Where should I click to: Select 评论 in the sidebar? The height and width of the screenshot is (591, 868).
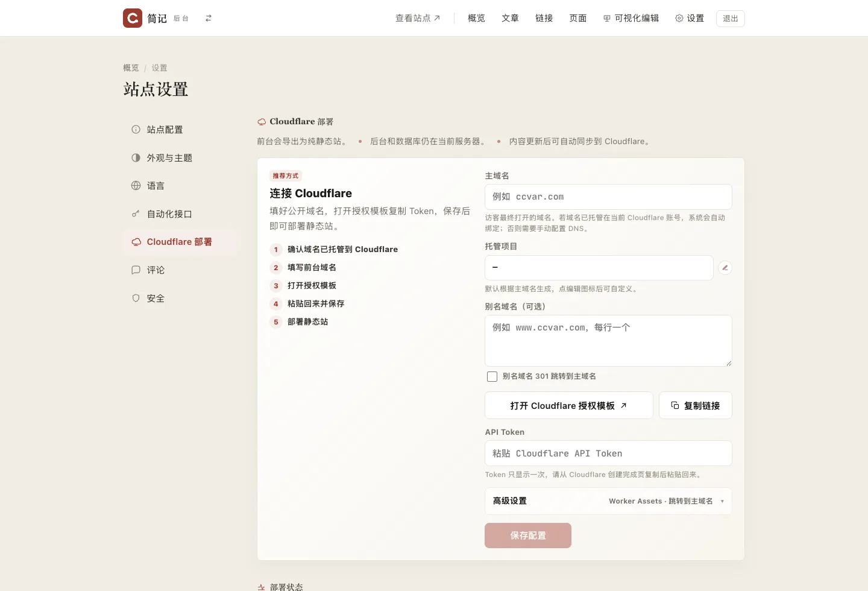[181, 270]
